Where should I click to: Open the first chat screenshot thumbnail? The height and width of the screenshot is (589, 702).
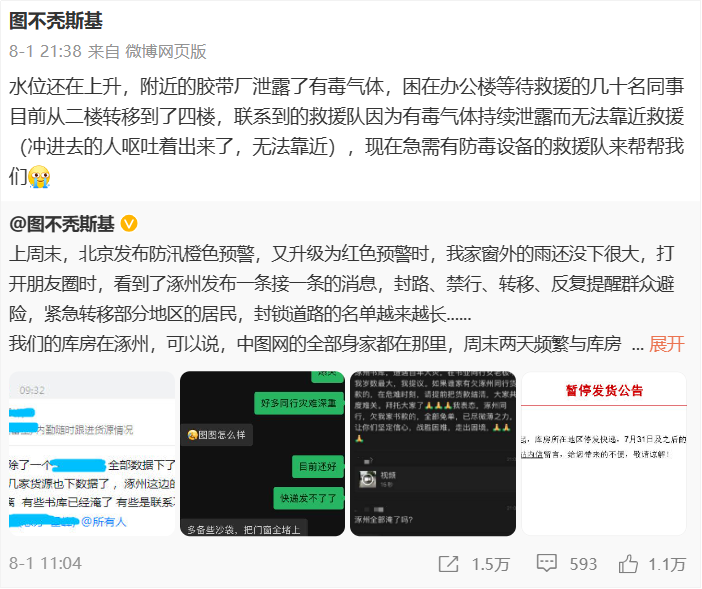92,453
